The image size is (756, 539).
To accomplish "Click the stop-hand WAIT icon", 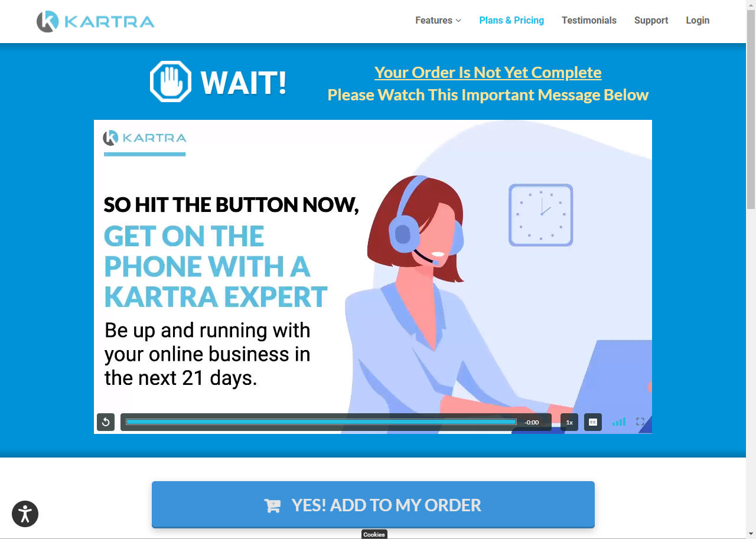I will pyautogui.click(x=170, y=81).
